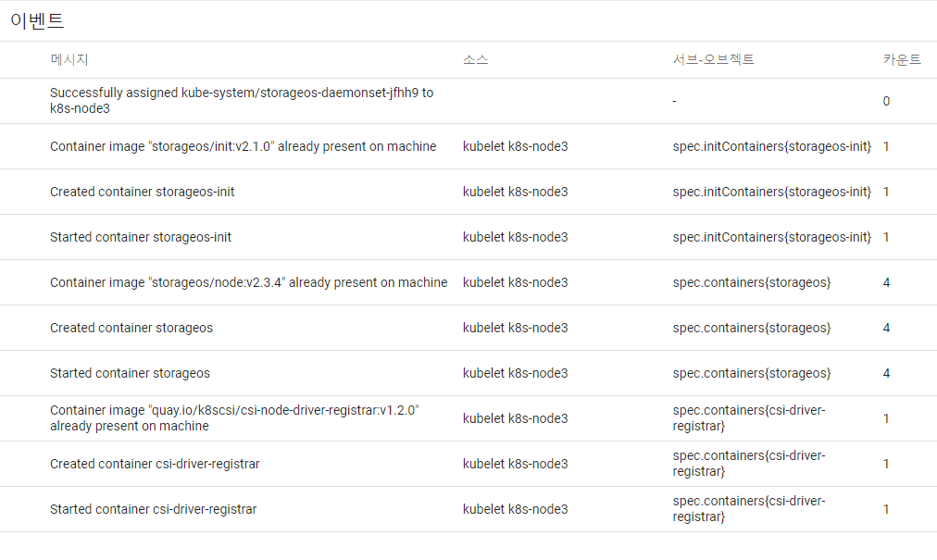Screen dimensions: 937x560
Task: Click the 이벤트 section title
Action: (x=37, y=20)
